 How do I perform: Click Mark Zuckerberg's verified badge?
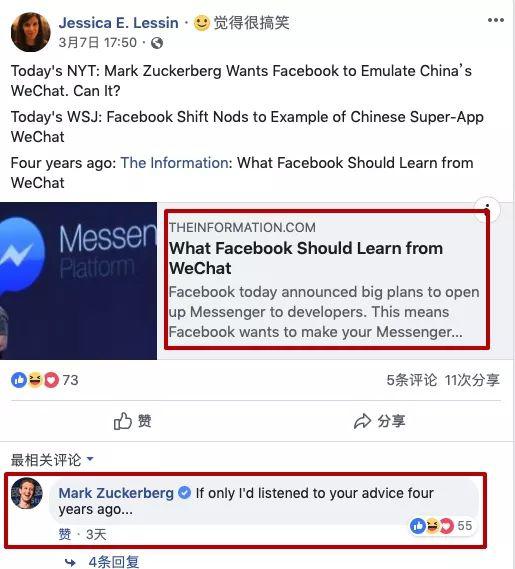[x=185, y=493]
